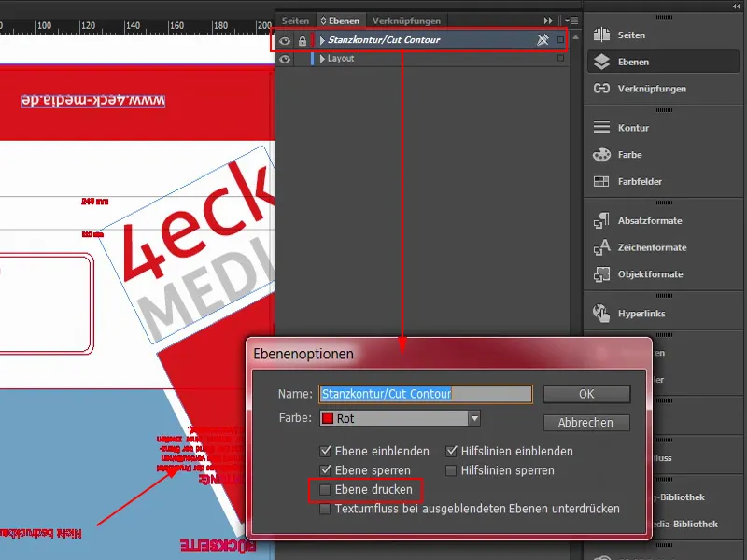Collapse the panel dock with double arrows

737,6
